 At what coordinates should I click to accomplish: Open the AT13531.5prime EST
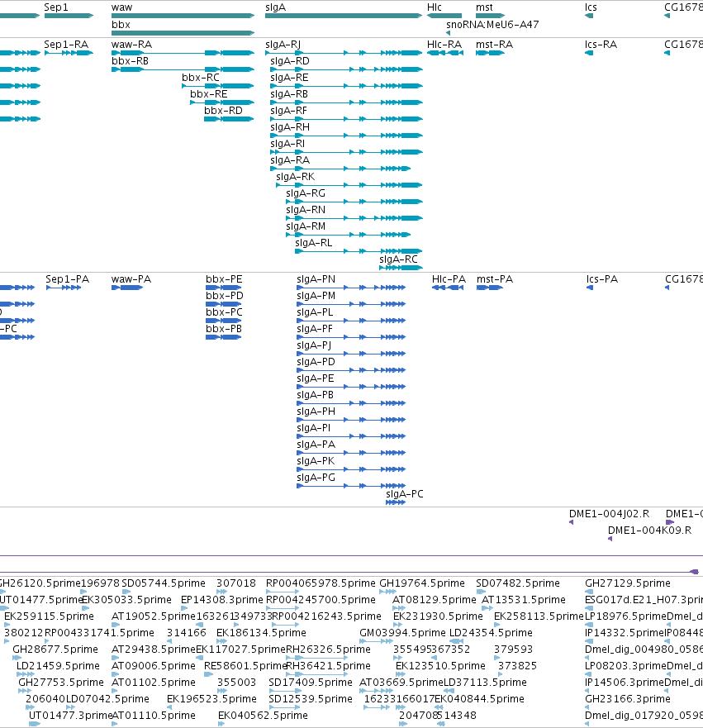[x=487, y=608]
